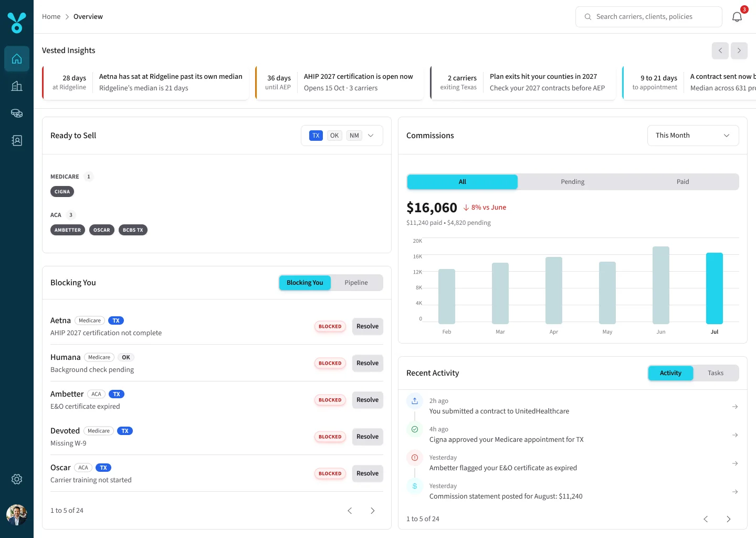The height and width of the screenshot is (538, 756).
Task: Open the Home icon in sidebar
Action: [x=17, y=59]
